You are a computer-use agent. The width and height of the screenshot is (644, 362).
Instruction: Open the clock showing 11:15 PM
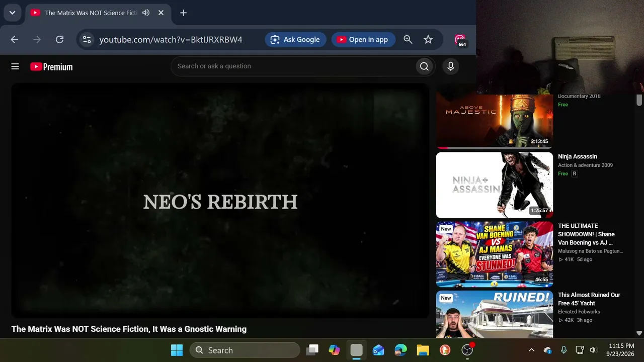[x=620, y=350]
